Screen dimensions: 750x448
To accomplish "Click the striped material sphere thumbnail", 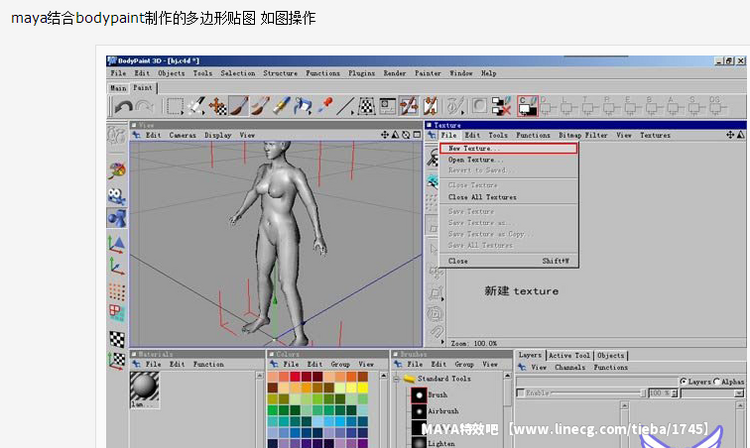I will click(x=144, y=387).
